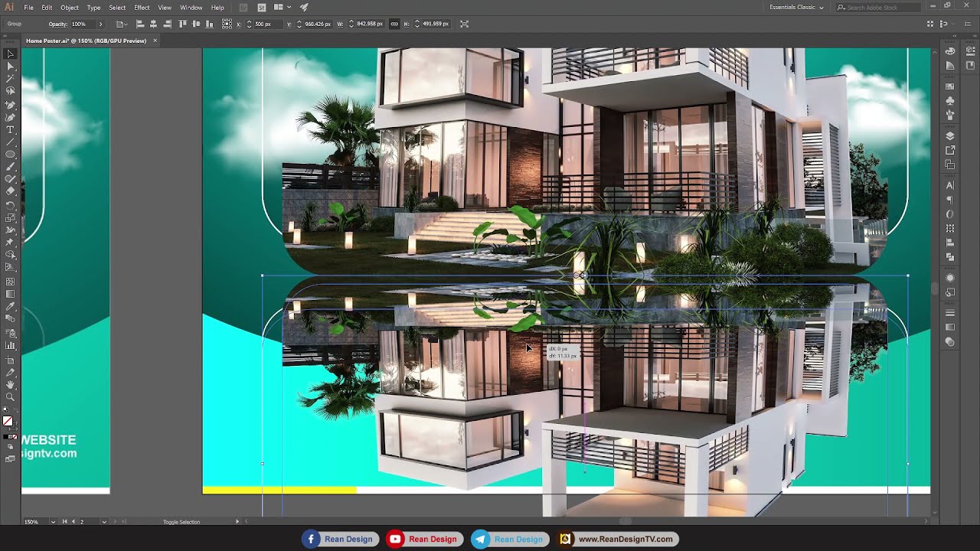Go to first artboard in status bar
Screen dimensions: 980x551
click(x=64, y=522)
